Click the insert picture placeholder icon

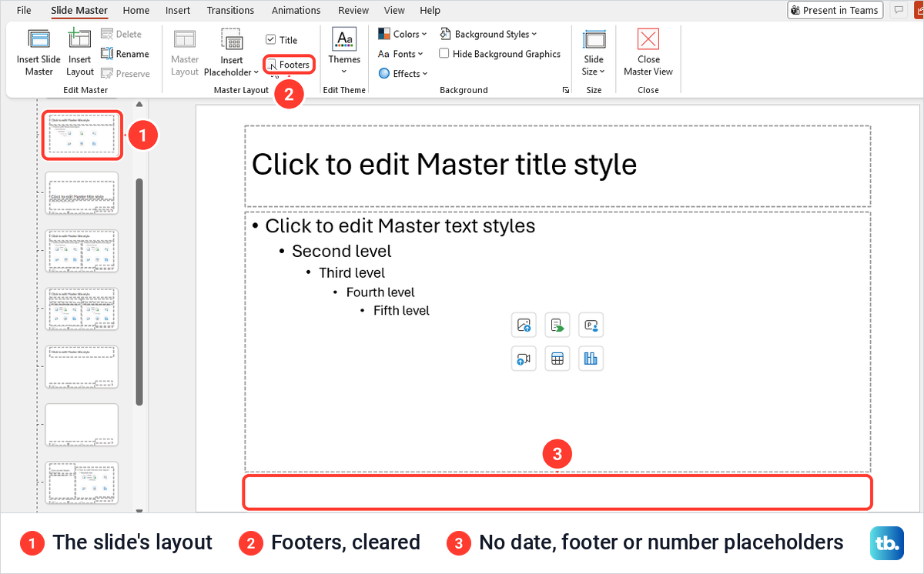[x=524, y=325]
